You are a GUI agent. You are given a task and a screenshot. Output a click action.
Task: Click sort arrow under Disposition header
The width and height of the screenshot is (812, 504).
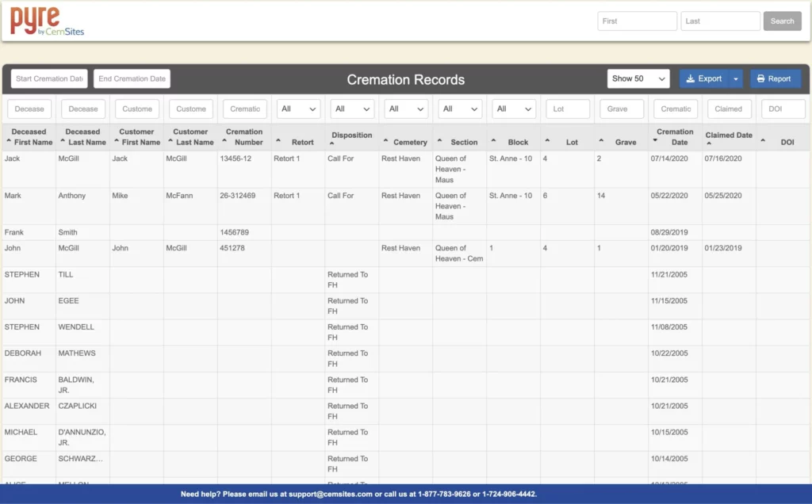pyautogui.click(x=332, y=143)
